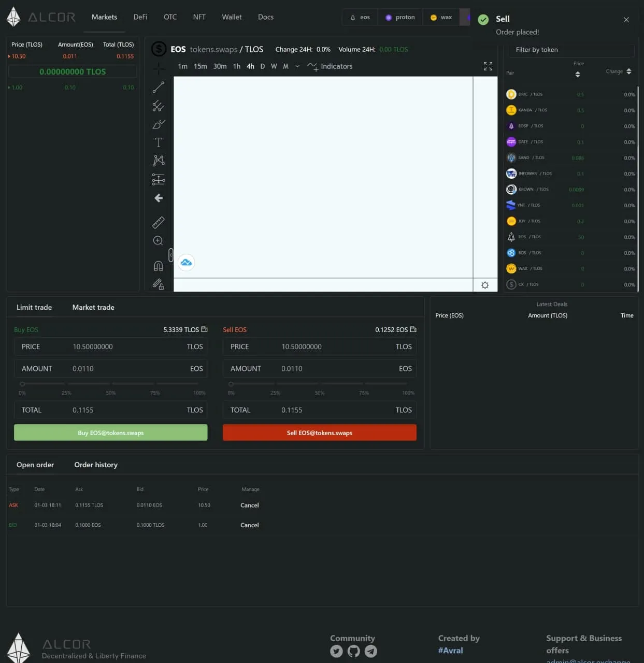
Task: Click the Sell AMOUNT input field
Action: point(320,369)
